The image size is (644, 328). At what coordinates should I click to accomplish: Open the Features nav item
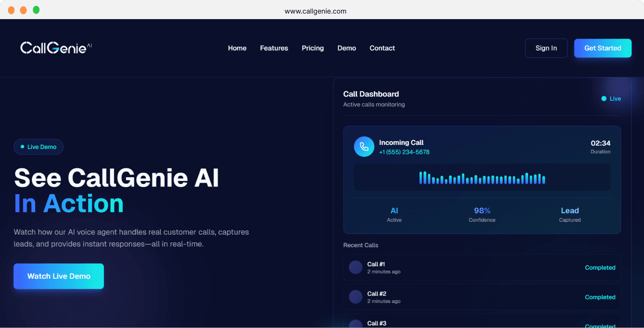(274, 48)
